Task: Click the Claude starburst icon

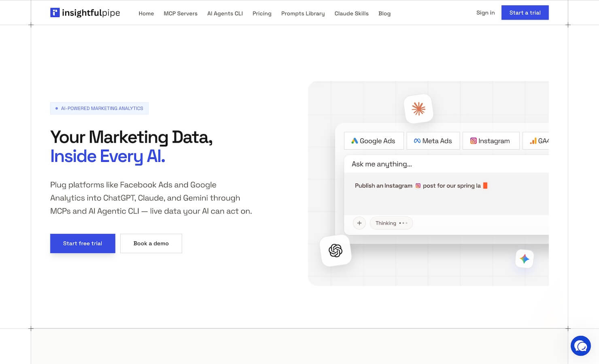Action: 418,109
